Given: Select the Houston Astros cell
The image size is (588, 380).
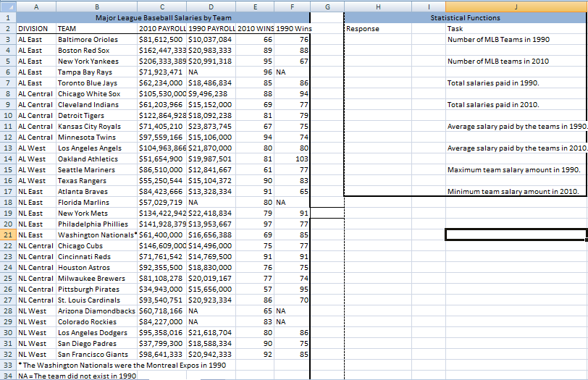Looking at the screenshot, I should pos(97,268).
